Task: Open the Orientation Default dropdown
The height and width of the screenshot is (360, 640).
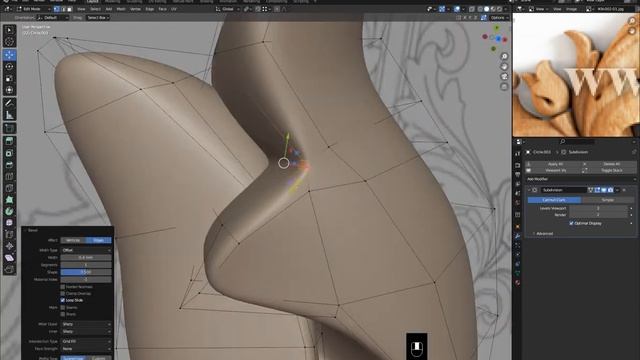Action: tap(53, 18)
